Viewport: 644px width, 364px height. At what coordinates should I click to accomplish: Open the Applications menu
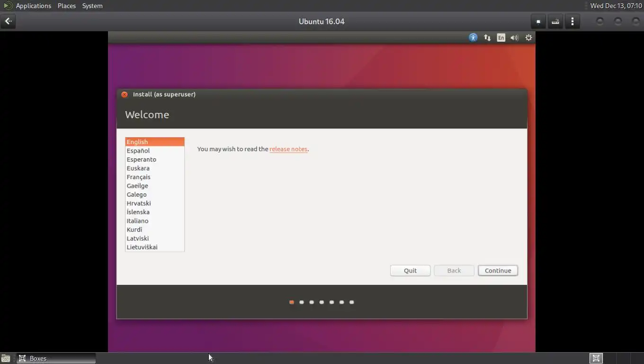pyautogui.click(x=33, y=6)
